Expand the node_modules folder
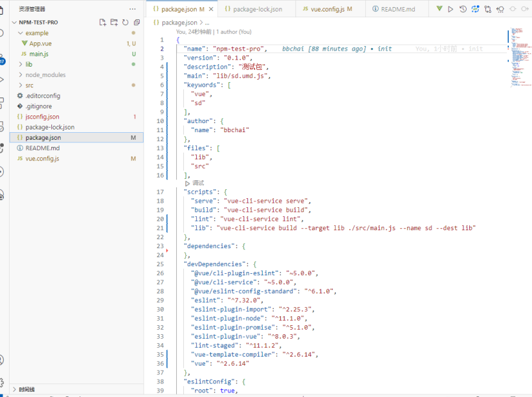Viewport: 532px width, 397px height. click(x=21, y=74)
